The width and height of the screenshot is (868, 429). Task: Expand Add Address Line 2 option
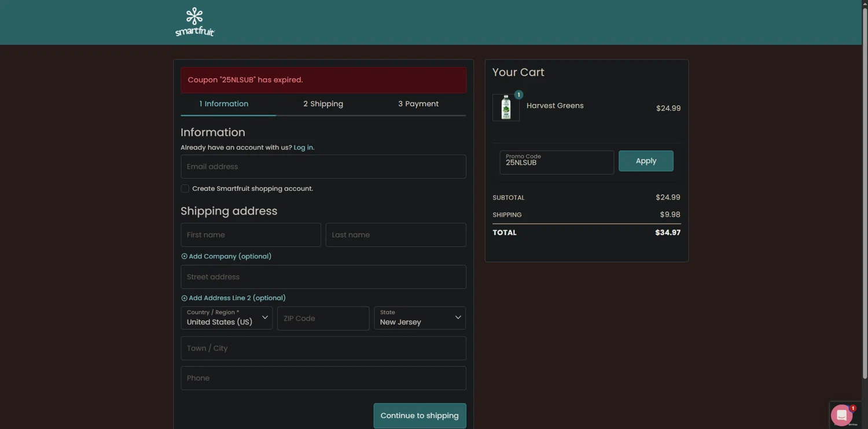point(233,298)
